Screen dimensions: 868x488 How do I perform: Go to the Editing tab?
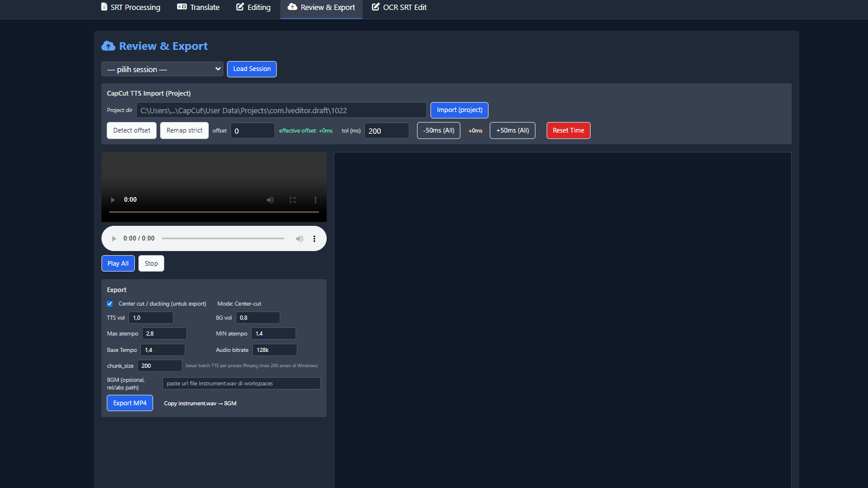[253, 8]
